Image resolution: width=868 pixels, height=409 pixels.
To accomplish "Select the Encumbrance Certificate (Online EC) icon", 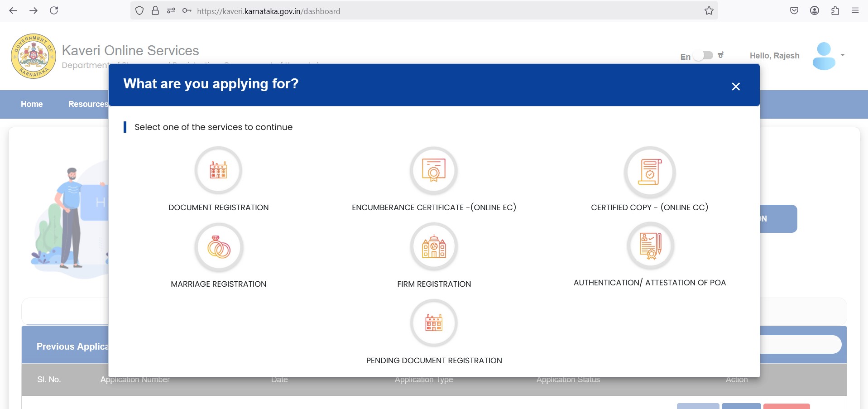I will (434, 170).
